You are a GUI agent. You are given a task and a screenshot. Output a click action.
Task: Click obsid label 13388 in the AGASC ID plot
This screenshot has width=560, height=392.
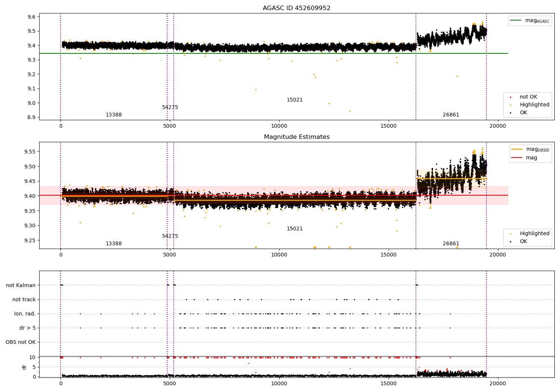113,115
